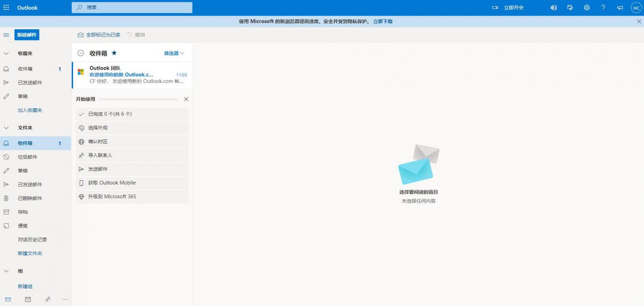Click 新建文件夹 link
The image size is (644, 306).
[30, 253]
